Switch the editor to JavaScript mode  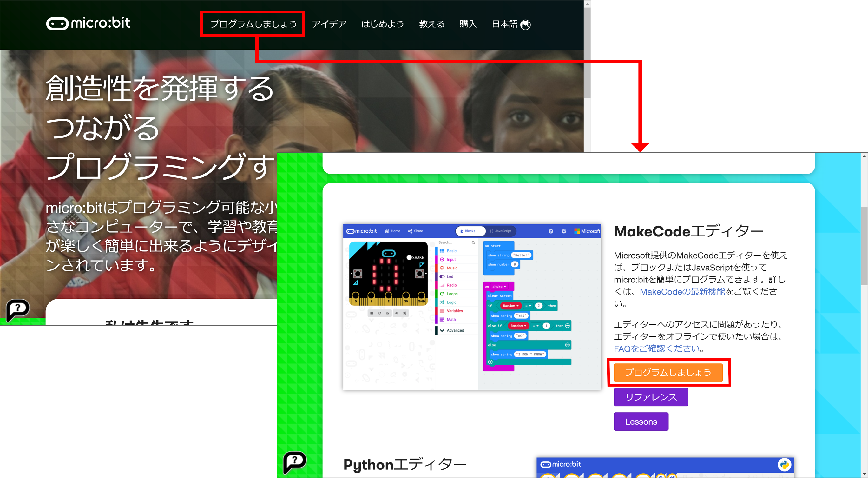click(x=503, y=231)
